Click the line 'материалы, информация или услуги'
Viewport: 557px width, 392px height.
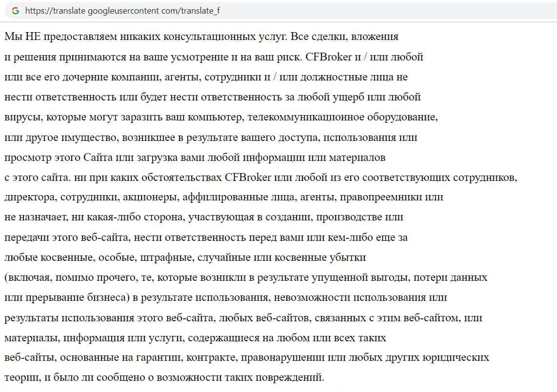[195, 338]
